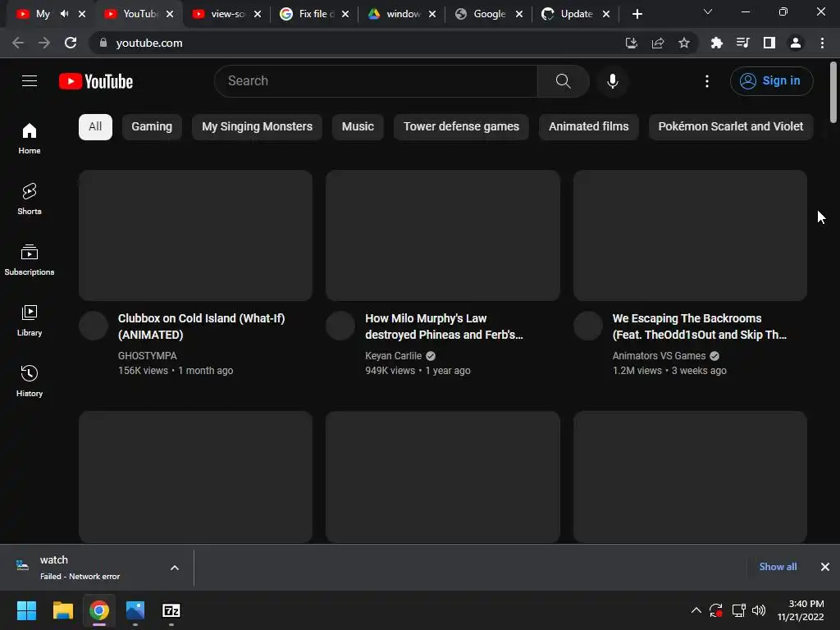Bookmark this page with the star
The image size is (840, 630).
(x=684, y=43)
